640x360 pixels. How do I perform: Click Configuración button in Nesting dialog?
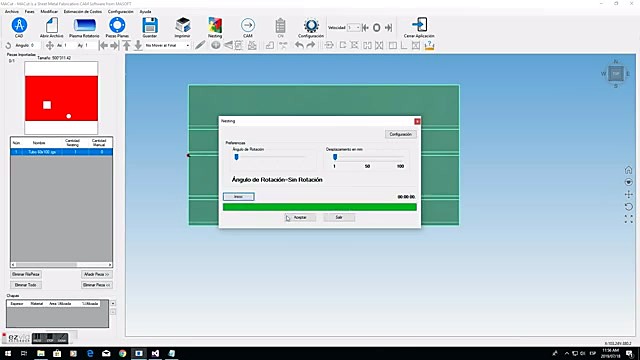tap(400, 134)
